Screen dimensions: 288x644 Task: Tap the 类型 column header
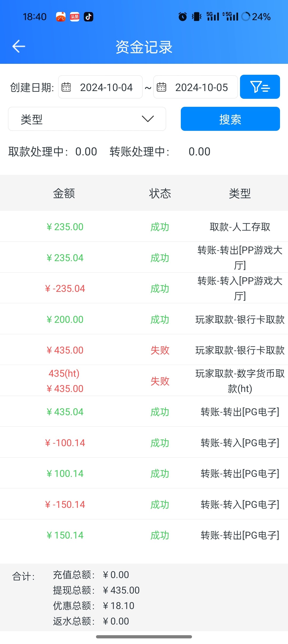point(240,193)
